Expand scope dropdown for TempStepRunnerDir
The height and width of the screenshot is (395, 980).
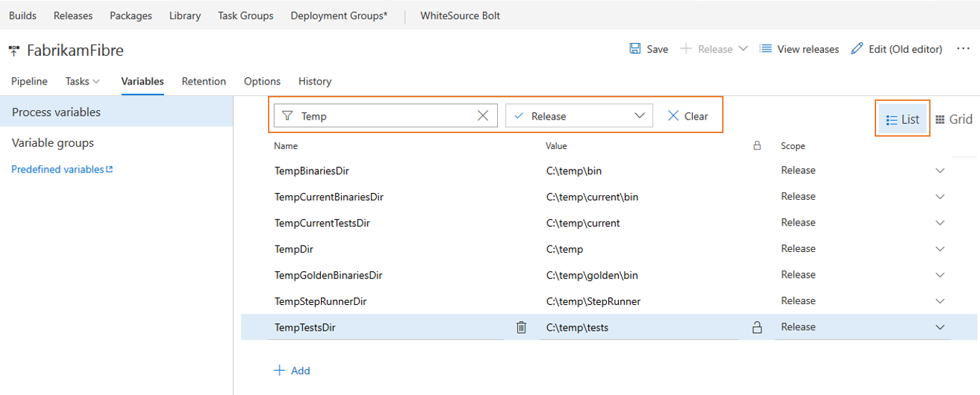[x=941, y=301]
